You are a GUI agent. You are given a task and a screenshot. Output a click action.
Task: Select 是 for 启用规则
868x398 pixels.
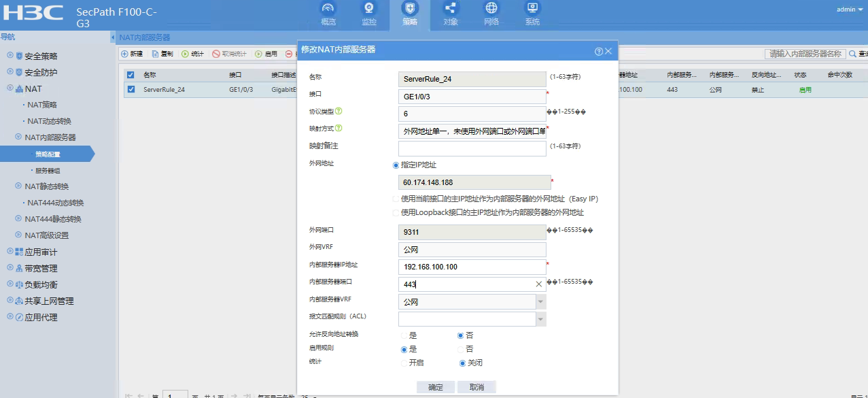tap(404, 349)
